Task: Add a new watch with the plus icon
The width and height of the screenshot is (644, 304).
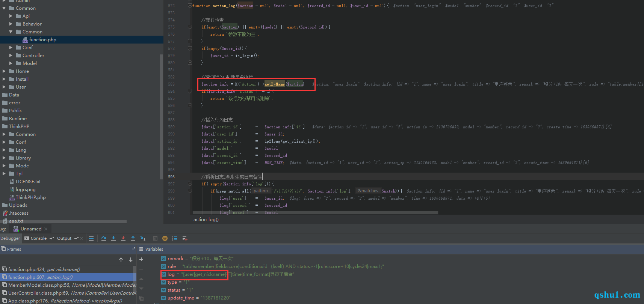Action: pos(141,259)
